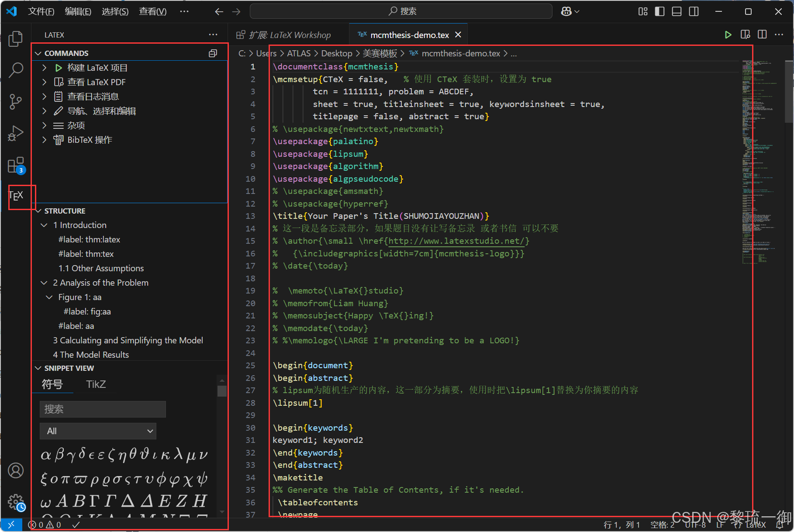794x532 pixels.
Task: Open the Search view in activity bar
Action: pos(16,70)
